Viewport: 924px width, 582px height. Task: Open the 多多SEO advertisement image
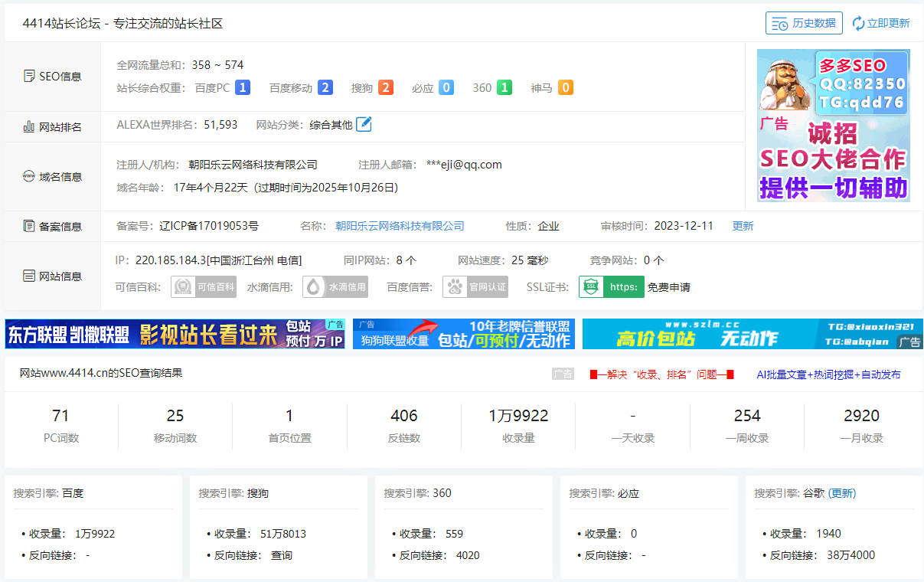pos(834,126)
